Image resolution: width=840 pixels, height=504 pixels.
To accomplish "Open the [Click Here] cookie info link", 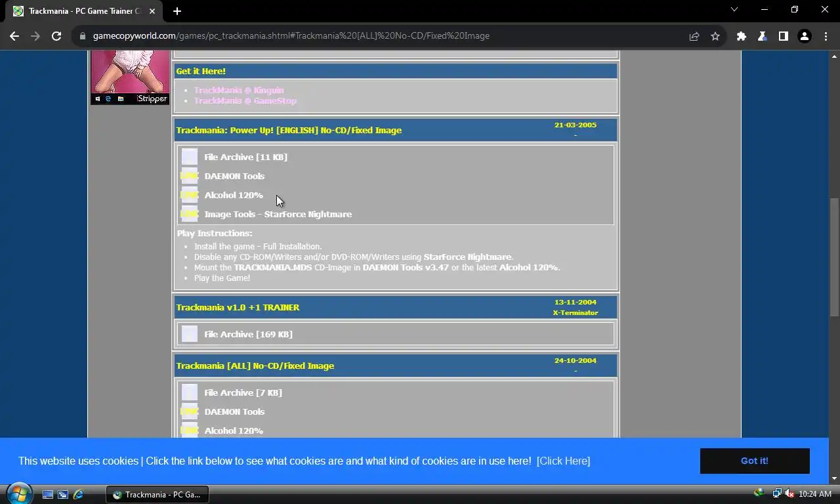I will (x=563, y=461).
